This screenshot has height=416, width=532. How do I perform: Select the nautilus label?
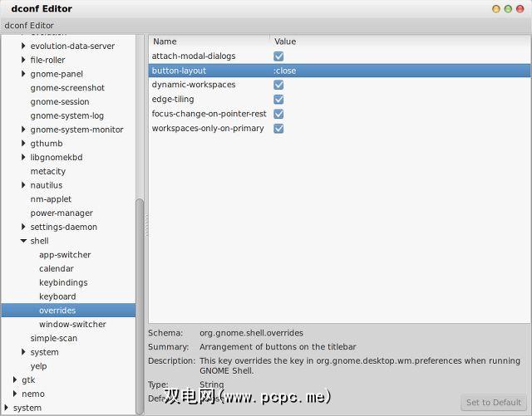tap(47, 185)
